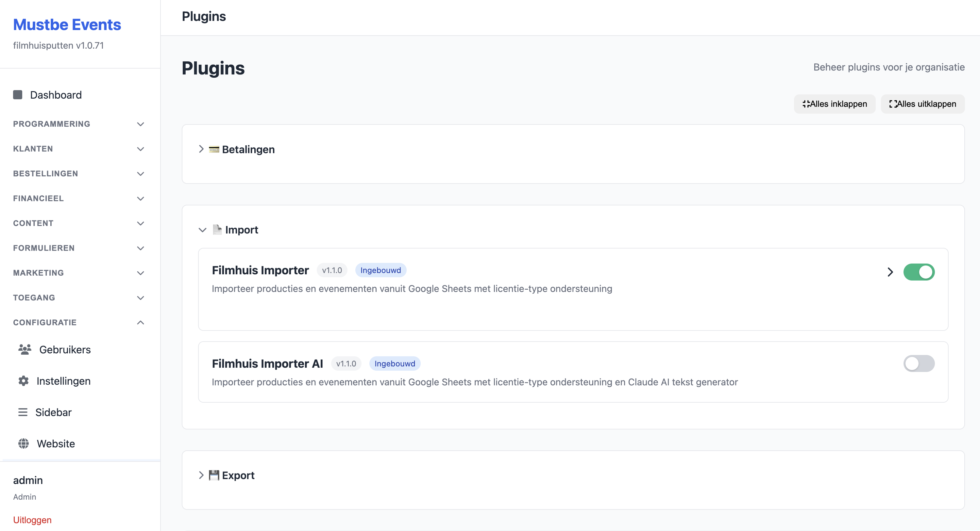Expand the Export section
Screen dimensions: 980x531
(x=201, y=475)
